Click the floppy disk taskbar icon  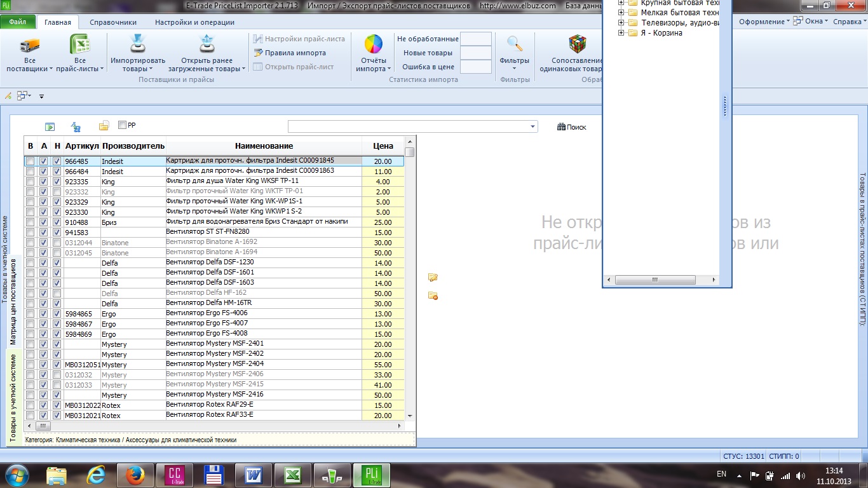click(214, 475)
